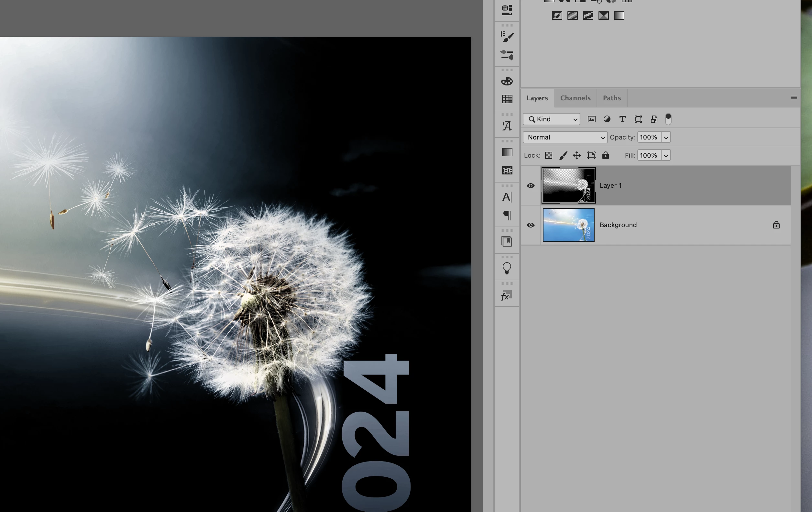Expand the Opacity slider dropdown
This screenshot has width=812, height=512.
pos(666,137)
